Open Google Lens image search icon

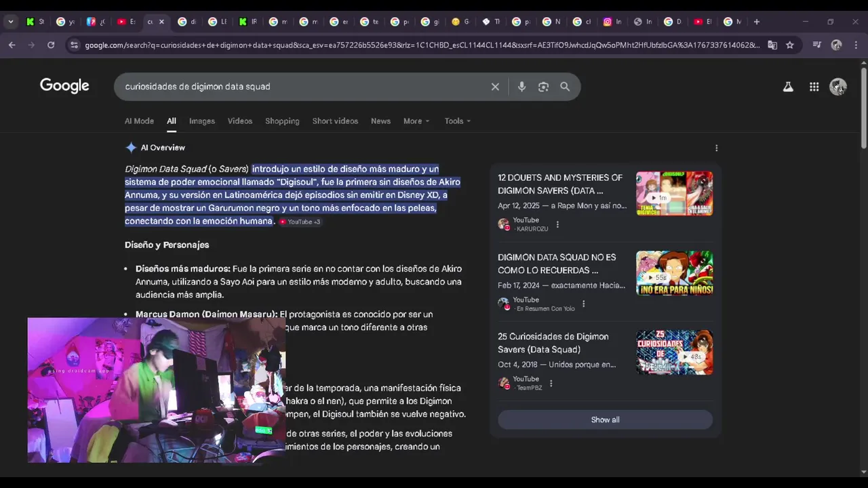click(543, 87)
